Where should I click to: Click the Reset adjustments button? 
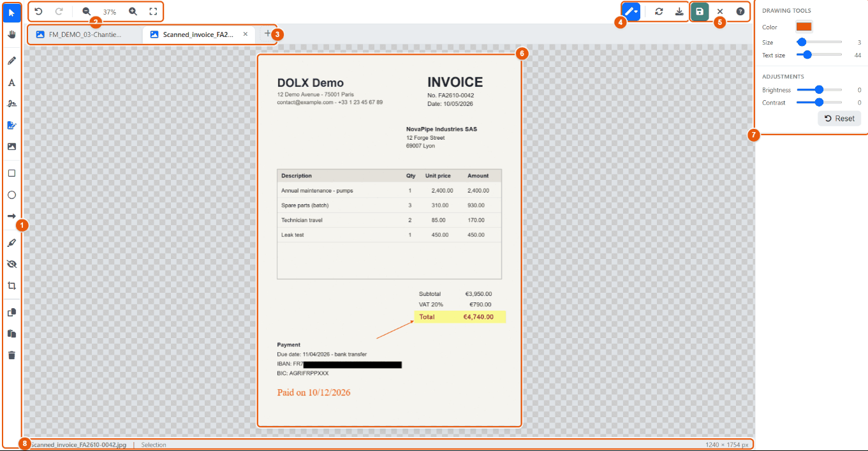(x=839, y=119)
